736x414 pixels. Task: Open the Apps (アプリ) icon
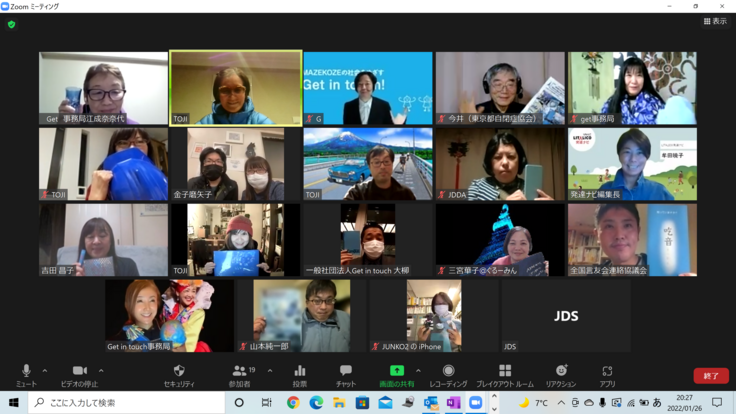click(x=607, y=371)
